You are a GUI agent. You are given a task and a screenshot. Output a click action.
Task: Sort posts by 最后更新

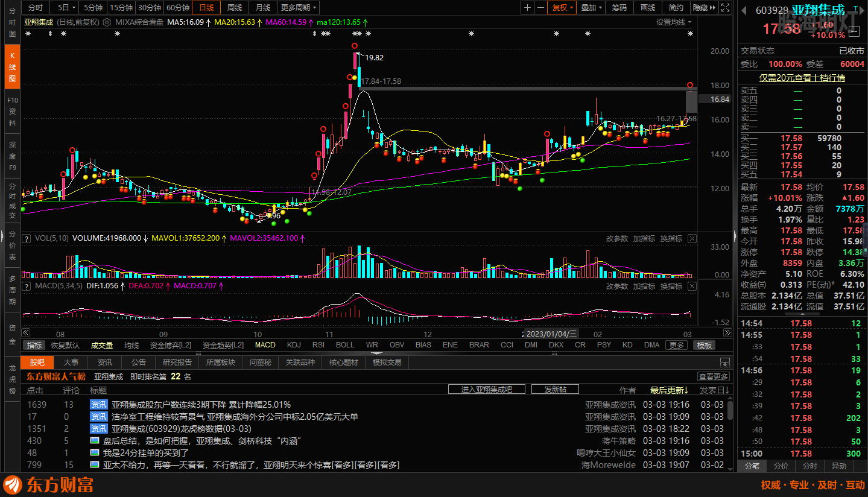click(669, 390)
